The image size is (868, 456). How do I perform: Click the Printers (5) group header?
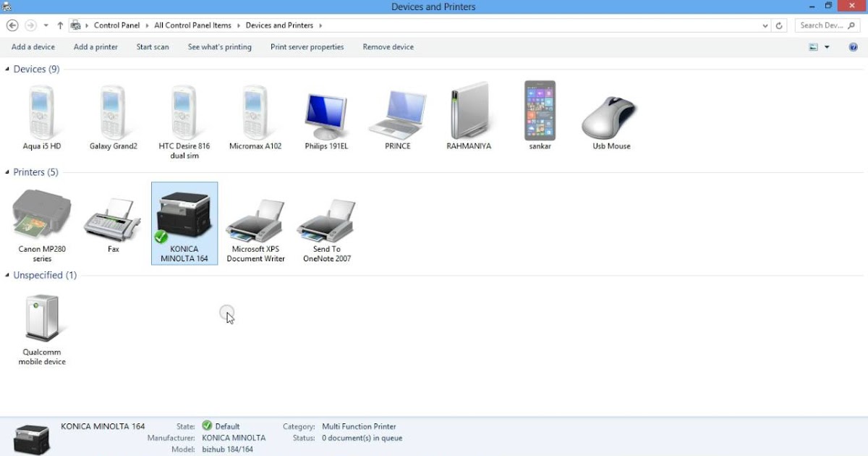[x=35, y=172]
